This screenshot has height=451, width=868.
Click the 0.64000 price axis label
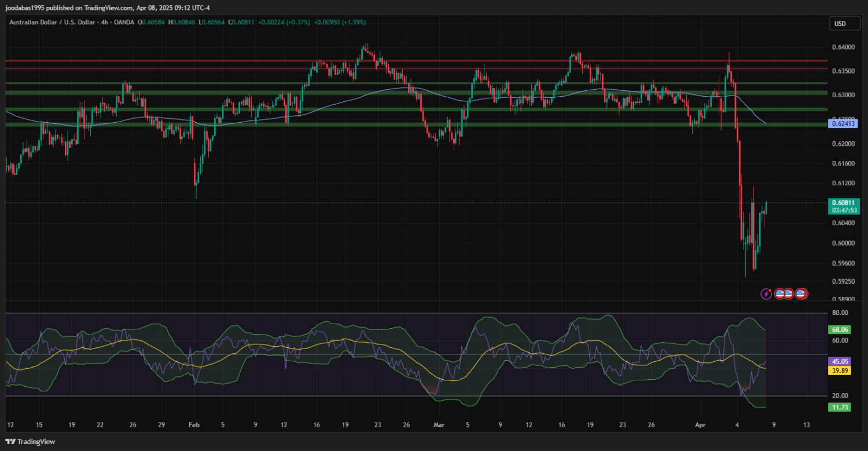[843, 47]
